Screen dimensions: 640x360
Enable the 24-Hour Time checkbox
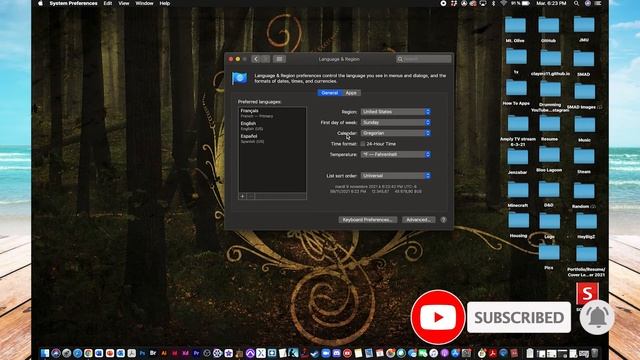(362, 144)
